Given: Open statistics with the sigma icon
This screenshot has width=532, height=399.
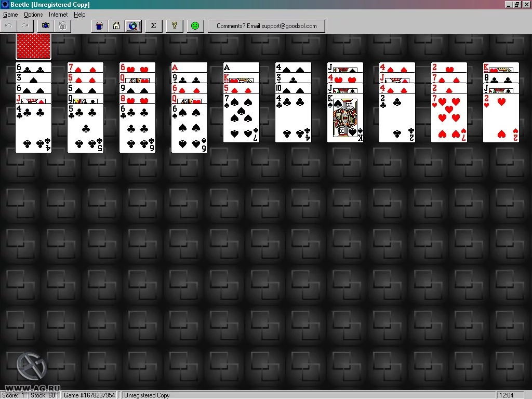Looking at the screenshot, I should point(153,26).
